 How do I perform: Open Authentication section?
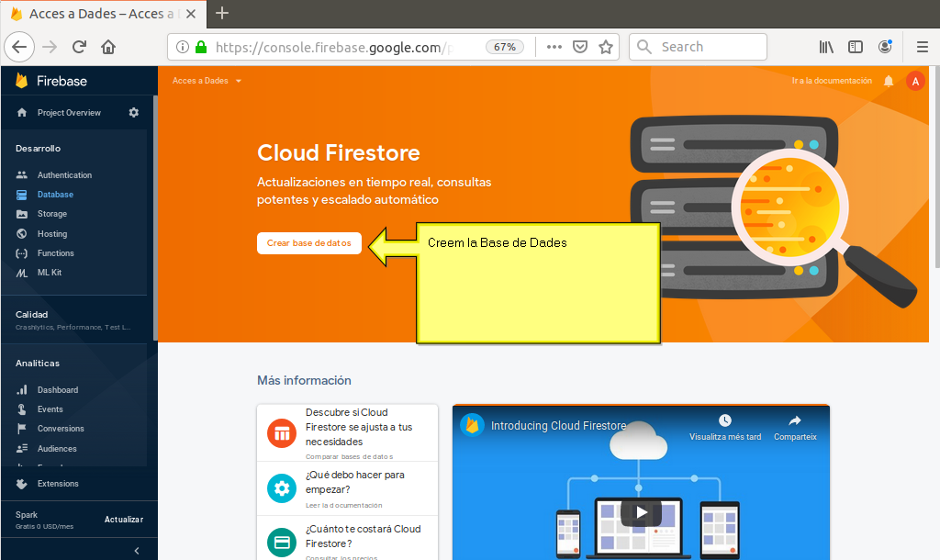[64, 175]
